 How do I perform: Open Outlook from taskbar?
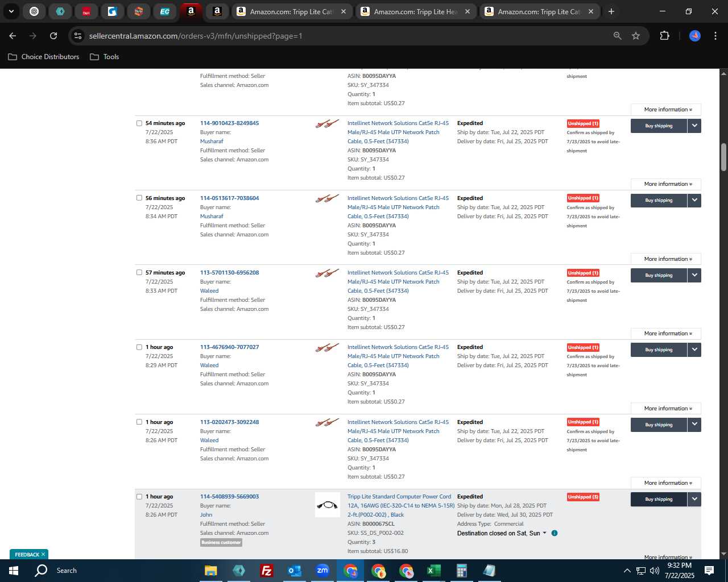click(x=294, y=571)
